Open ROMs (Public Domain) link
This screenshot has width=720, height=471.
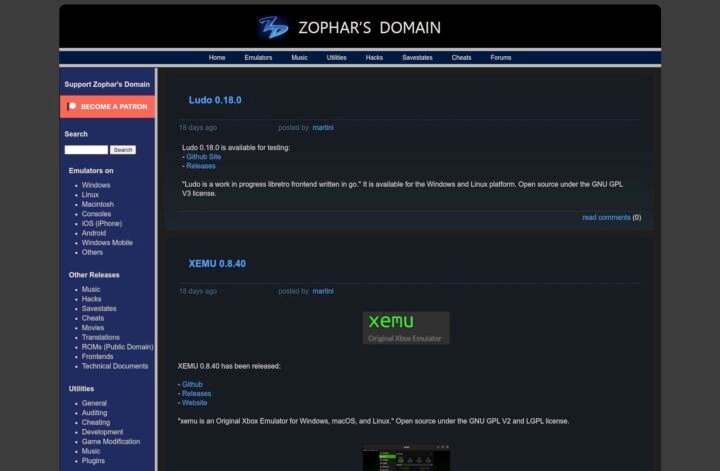[118, 347]
